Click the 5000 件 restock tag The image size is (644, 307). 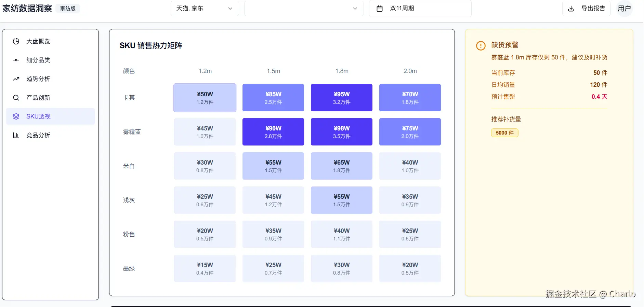point(505,133)
